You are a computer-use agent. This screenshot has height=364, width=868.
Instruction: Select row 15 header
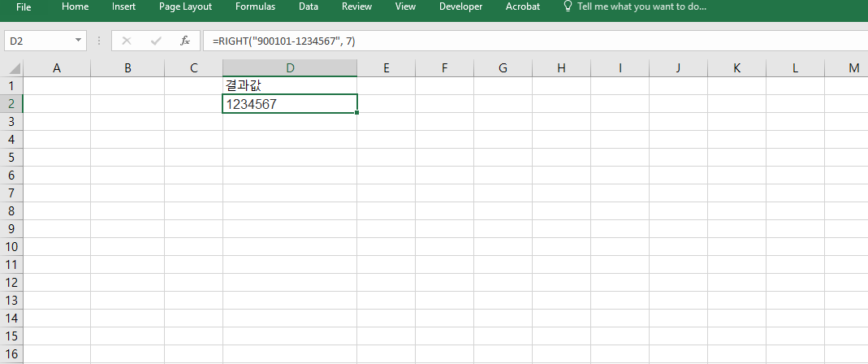11,336
